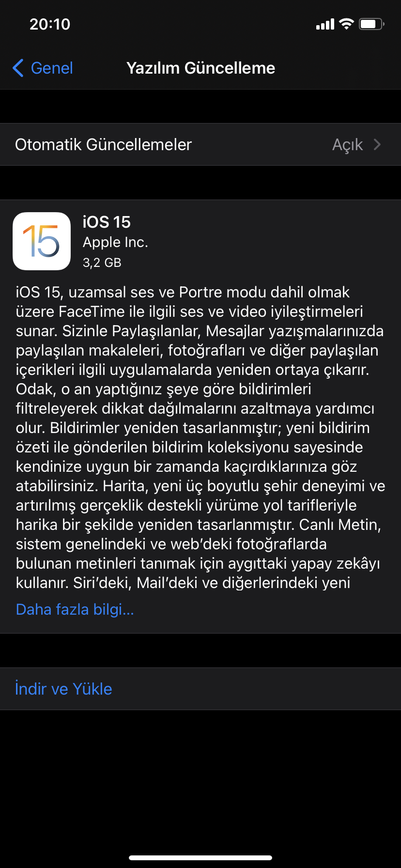Tap the dark gap above Otomatik Güncellemeler
401x868 pixels.
(200, 107)
